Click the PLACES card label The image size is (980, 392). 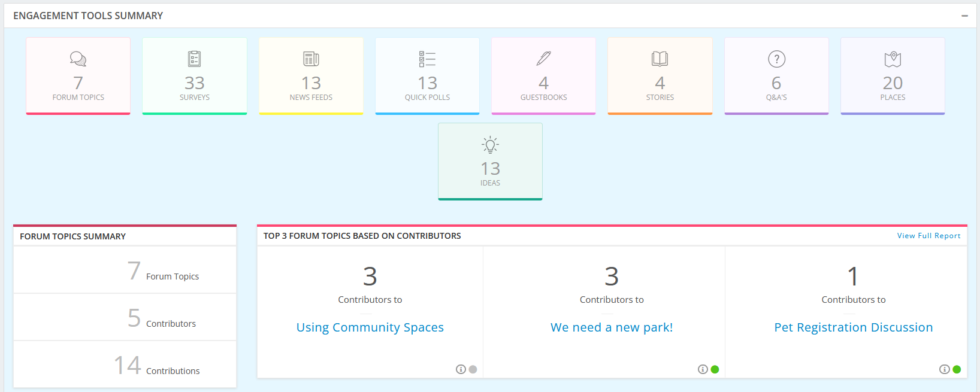[893, 98]
